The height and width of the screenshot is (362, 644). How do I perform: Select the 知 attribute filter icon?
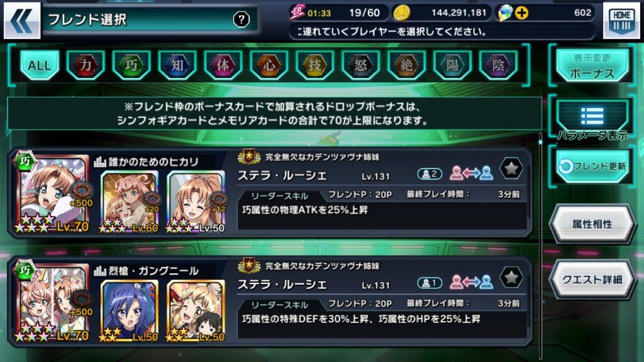tap(177, 65)
